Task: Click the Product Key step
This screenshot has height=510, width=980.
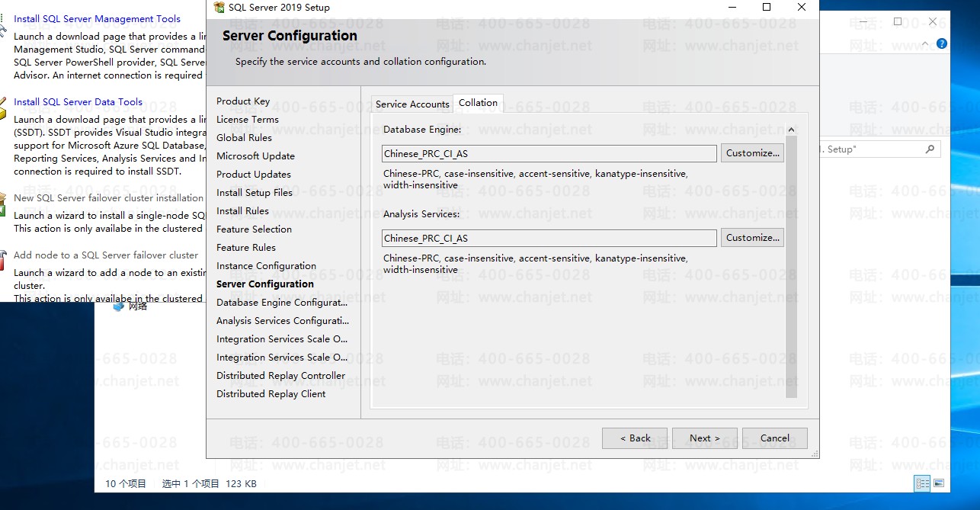Action: (243, 101)
